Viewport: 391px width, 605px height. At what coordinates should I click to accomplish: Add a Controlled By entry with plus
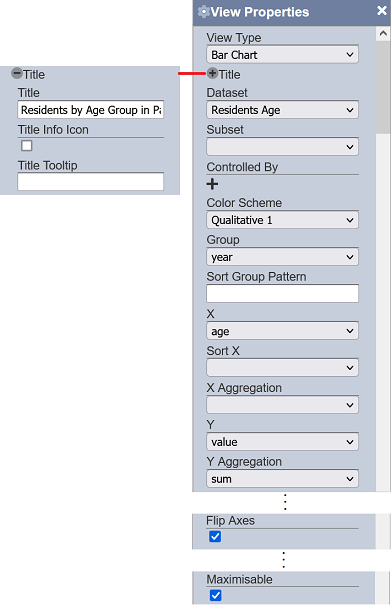[x=212, y=184]
